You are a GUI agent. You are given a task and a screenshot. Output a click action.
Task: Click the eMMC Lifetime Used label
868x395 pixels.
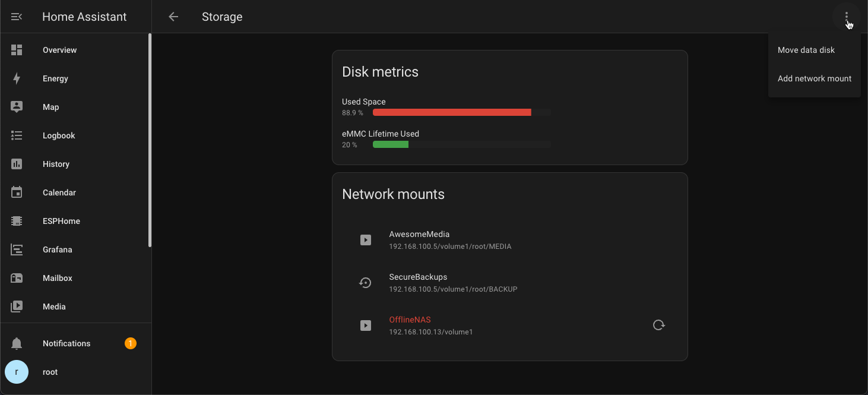(381, 134)
